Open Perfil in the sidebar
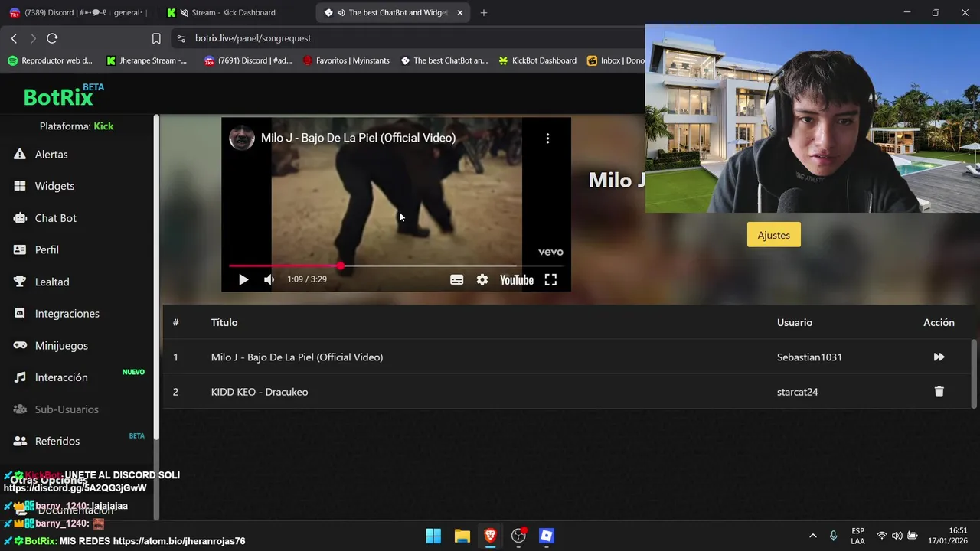This screenshot has width=980, height=551. [47, 249]
